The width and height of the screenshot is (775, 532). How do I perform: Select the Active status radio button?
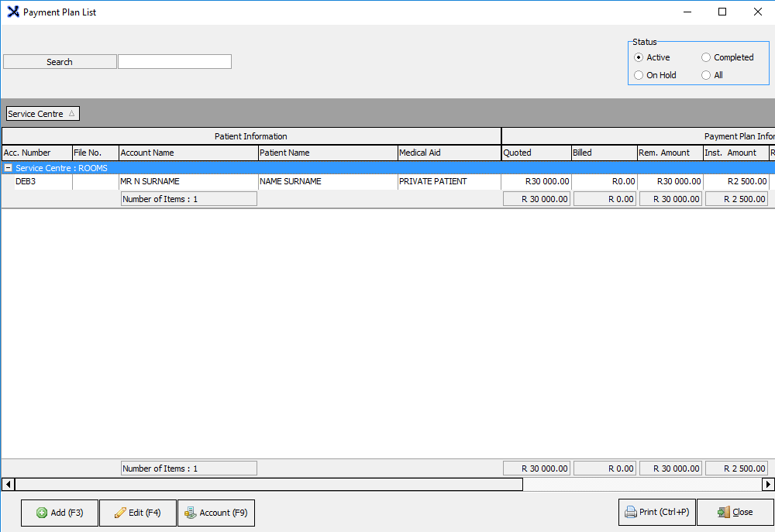(x=639, y=57)
